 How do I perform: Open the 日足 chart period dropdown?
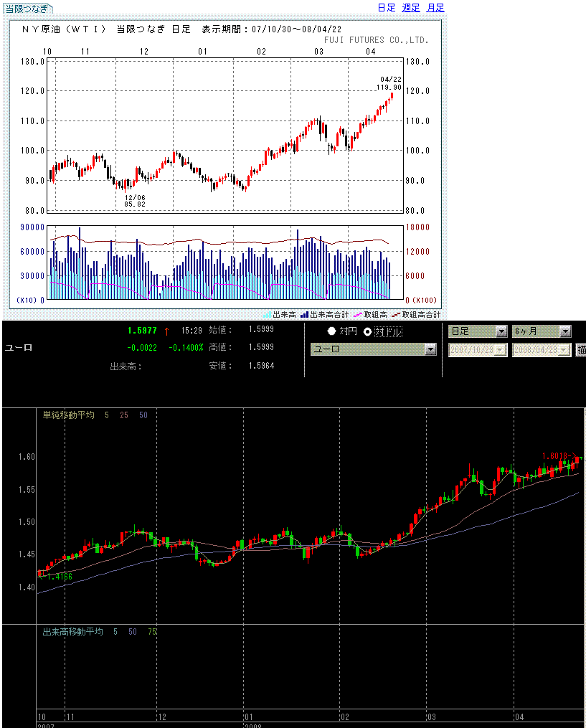[501, 331]
